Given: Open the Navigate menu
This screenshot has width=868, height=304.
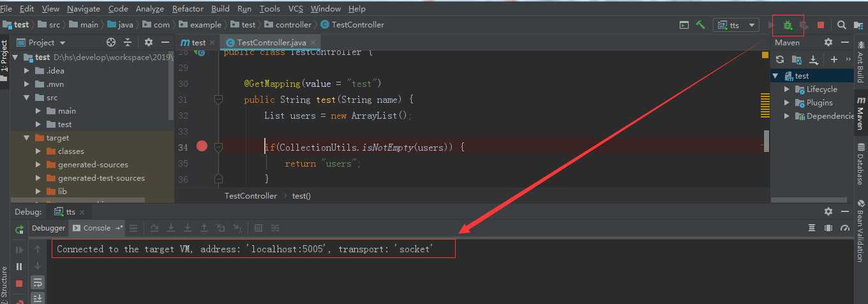Looking at the screenshot, I should pos(84,9).
